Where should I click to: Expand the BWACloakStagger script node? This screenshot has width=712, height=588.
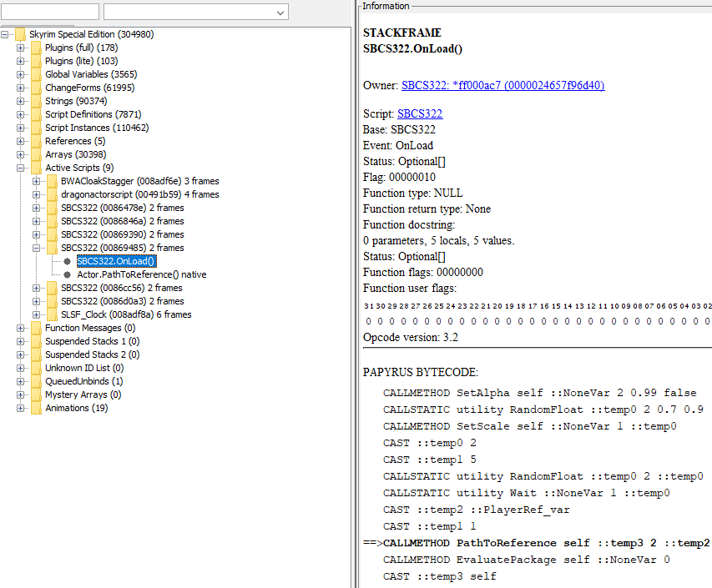tap(37, 181)
